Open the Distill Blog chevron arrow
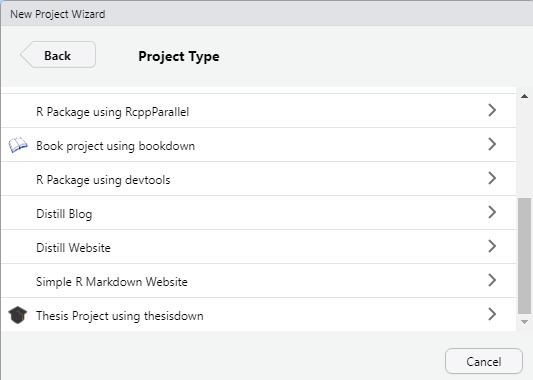533x380 pixels. pyautogui.click(x=492, y=212)
